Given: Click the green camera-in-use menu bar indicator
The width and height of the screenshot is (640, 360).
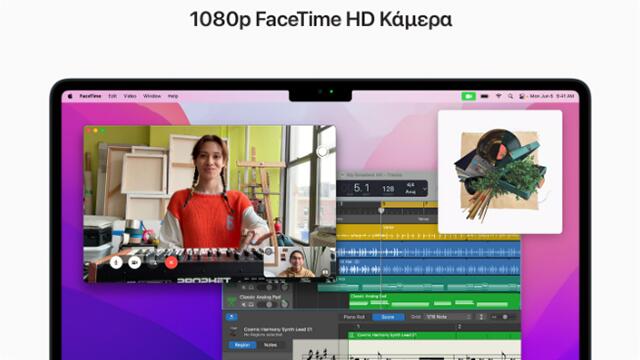Looking at the screenshot, I should (469, 96).
